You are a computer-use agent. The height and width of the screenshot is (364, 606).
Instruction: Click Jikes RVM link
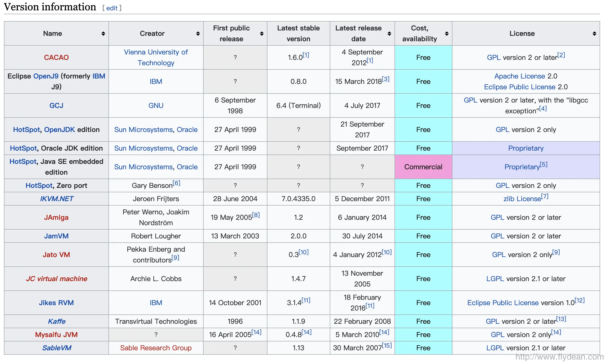(x=56, y=303)
